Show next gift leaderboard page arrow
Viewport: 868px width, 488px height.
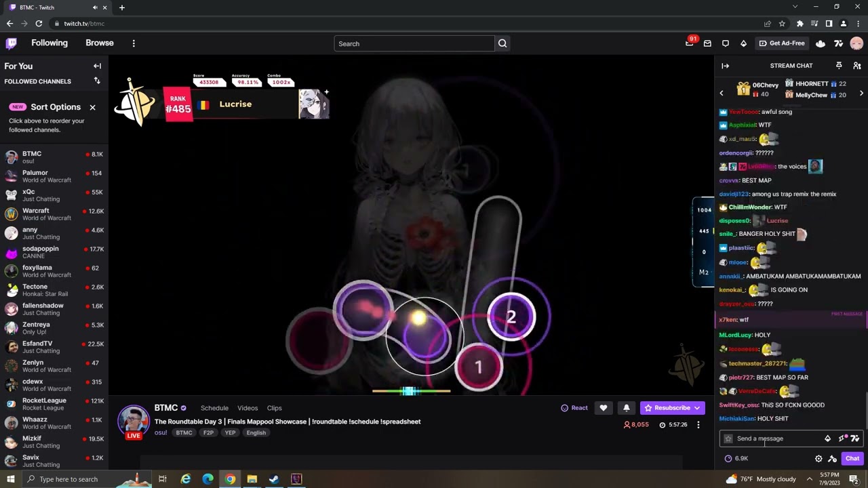point(861,93)
